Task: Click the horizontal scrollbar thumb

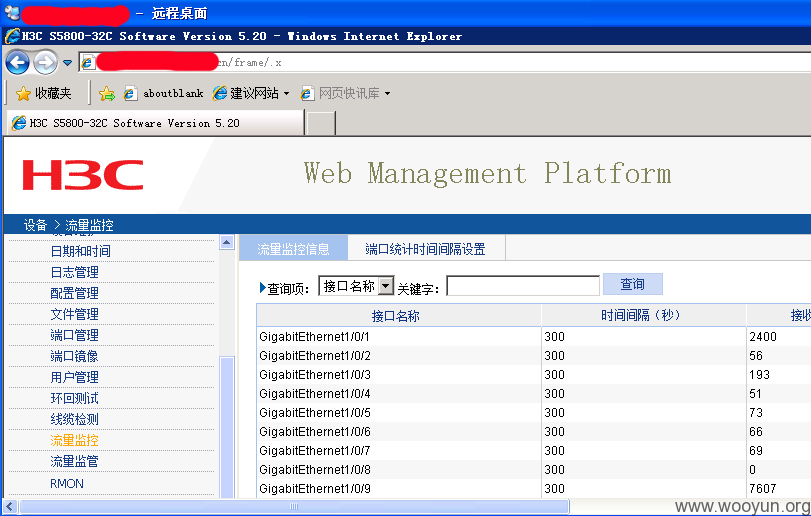Action: click(x=294, y=507)
